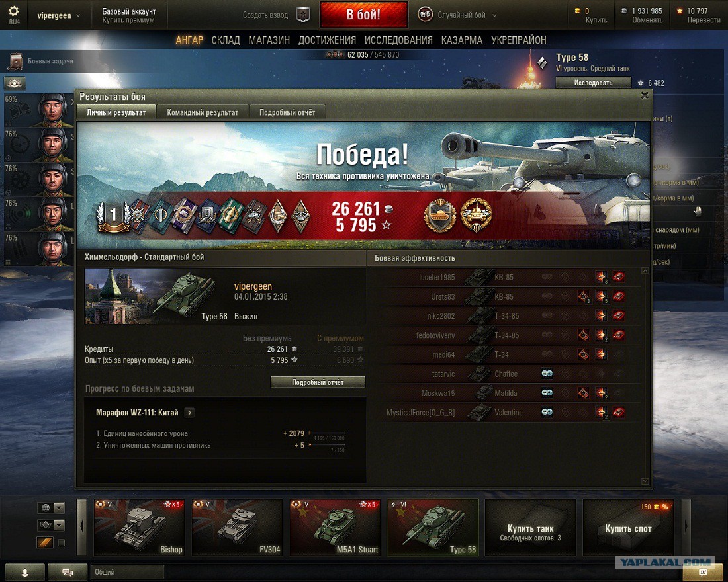Expand Марафон WZ-111: Китай arrow

pyautogui.click(x=189, y=412)
